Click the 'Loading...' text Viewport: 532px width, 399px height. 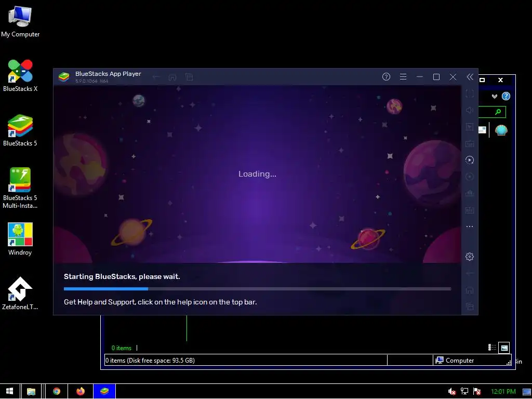(x=257, y=174)
